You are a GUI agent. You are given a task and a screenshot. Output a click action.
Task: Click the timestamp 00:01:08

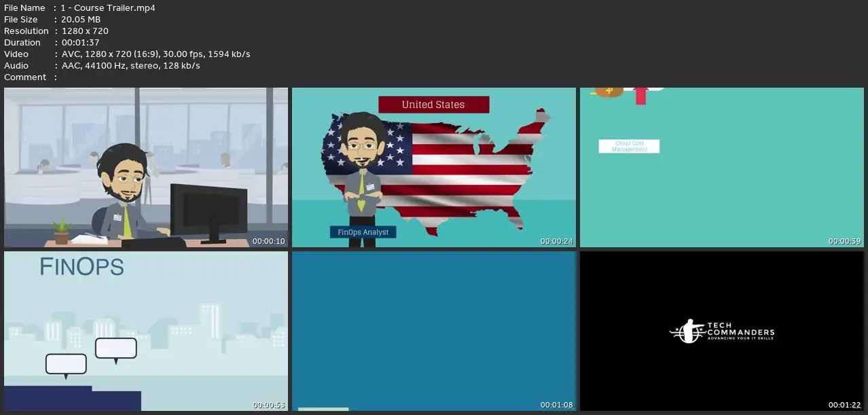click(557, 405)
